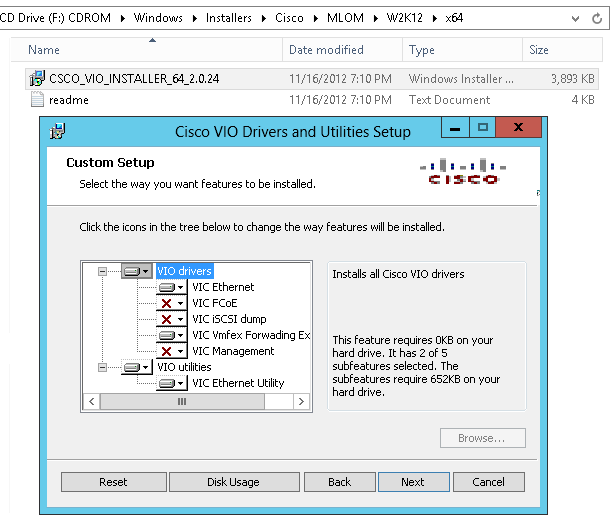Select VIC FCoE feature label
This screenshot has height=517, width=611.
point(215,303)
